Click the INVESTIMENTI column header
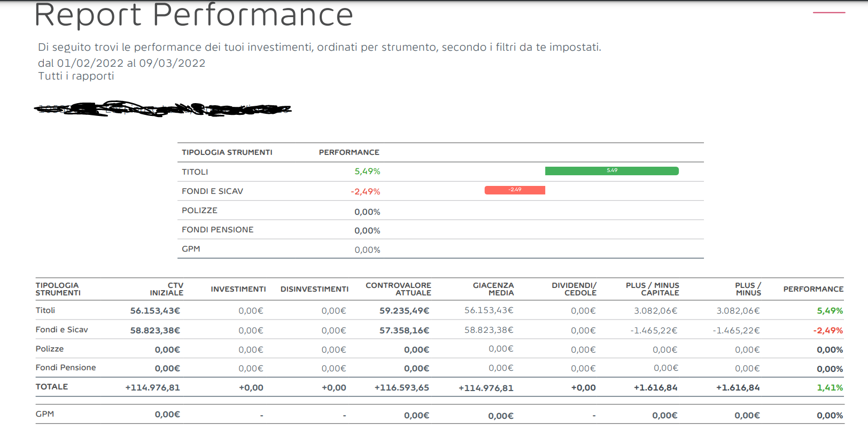Image resolution: width=868 pixels, height=429 pixels. pos(238,289)
